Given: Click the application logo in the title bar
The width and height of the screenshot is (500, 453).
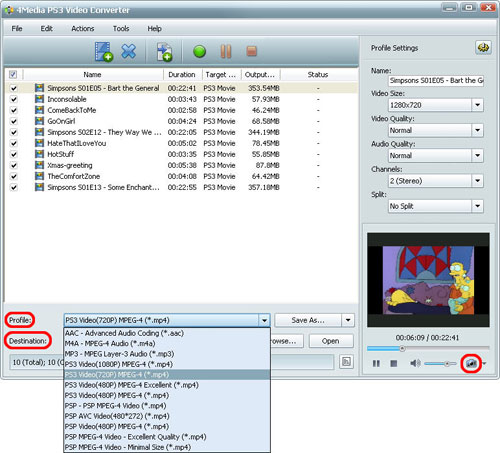Looking at the screenshot, I should click(9, 10).
